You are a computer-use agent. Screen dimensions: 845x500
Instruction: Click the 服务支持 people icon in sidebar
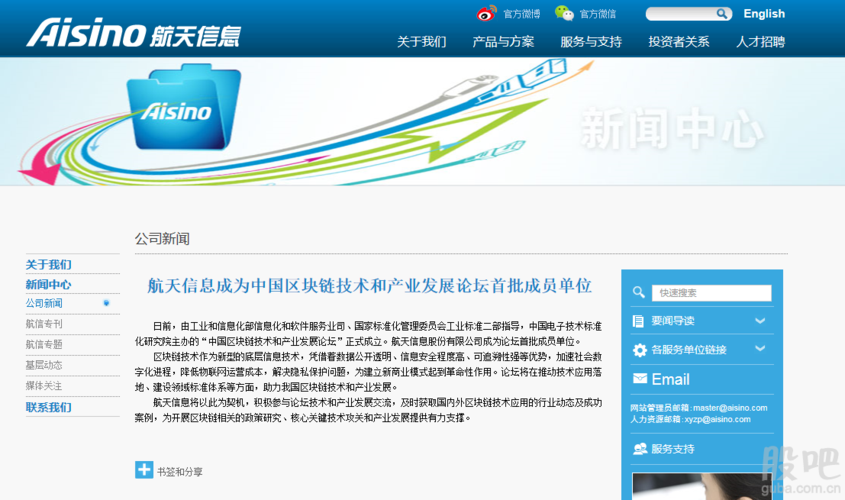click(x=640, y=449)
